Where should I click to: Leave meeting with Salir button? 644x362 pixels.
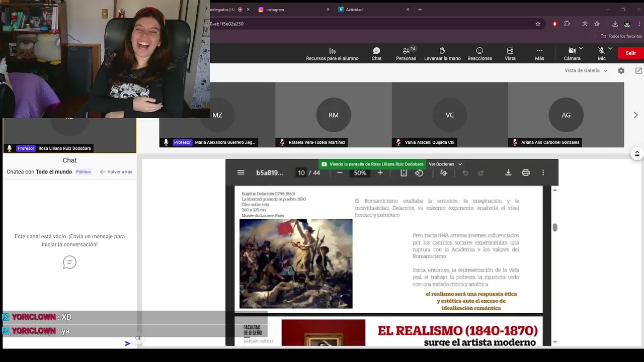click(630, 53)
